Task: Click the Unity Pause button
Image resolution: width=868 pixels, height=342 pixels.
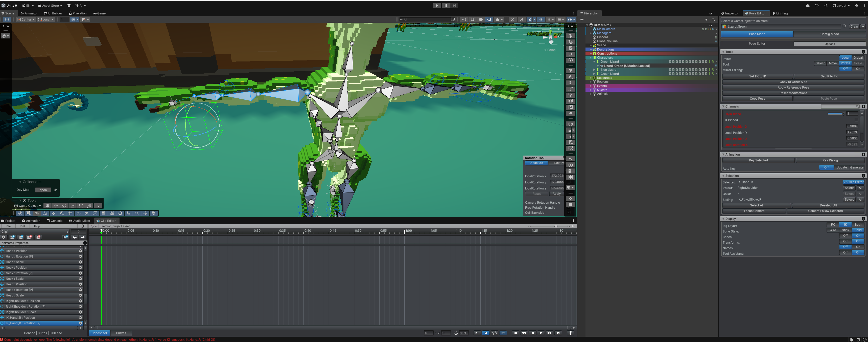Action: click(x=445, y=5)
